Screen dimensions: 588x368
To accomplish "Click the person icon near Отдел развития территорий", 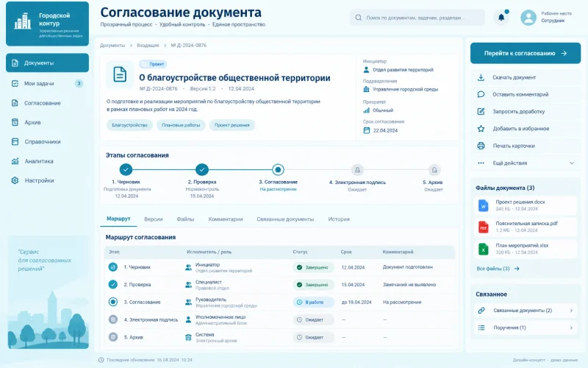I will tap(366, 70).
